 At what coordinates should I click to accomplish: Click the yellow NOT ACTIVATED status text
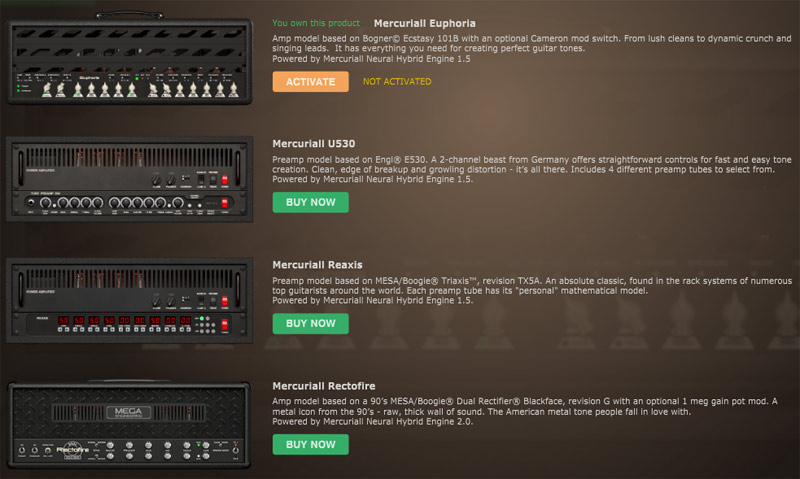[x=397, y=82]
